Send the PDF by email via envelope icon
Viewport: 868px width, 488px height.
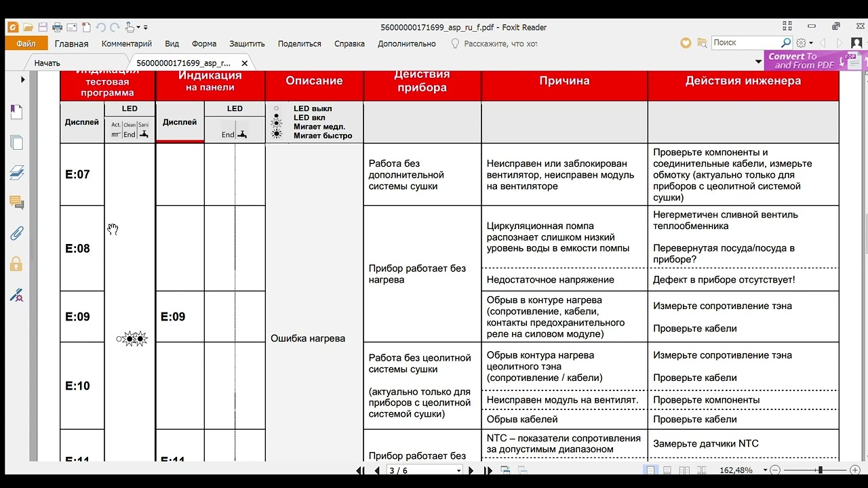tap(72, 27)
